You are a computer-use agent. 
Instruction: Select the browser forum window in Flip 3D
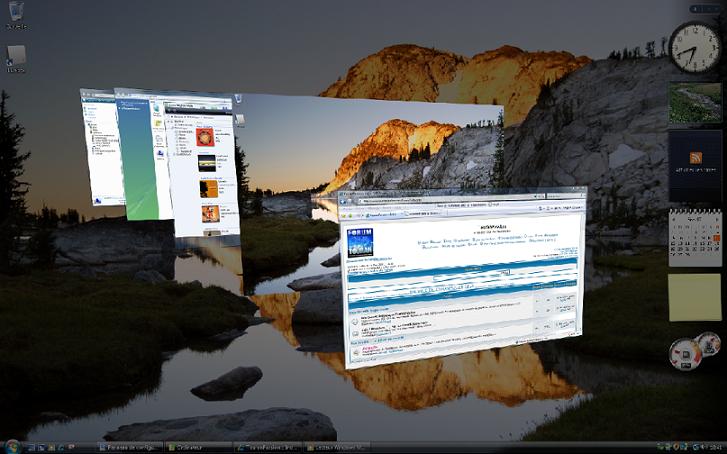coord(462,276)
